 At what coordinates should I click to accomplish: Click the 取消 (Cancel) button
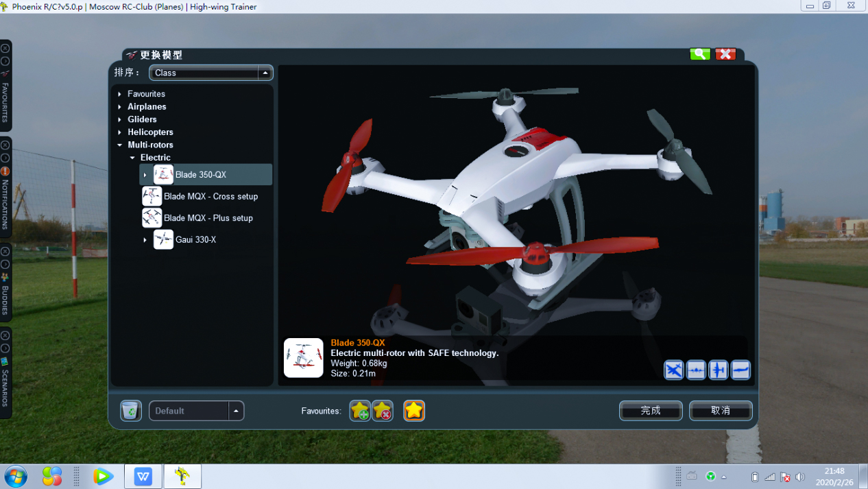click(x=721, y=411)
